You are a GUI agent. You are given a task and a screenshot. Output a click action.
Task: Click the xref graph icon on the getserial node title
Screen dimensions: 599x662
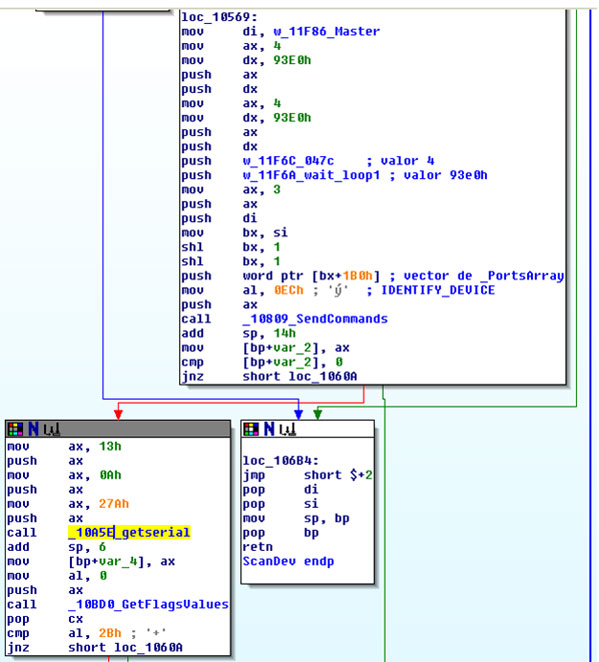point(51,429)
